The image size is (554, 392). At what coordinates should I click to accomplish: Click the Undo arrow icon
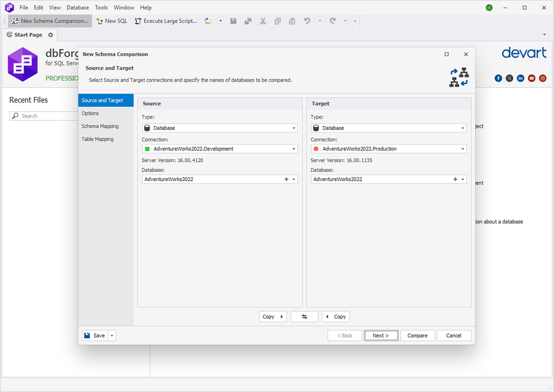[x=307, y=21]
